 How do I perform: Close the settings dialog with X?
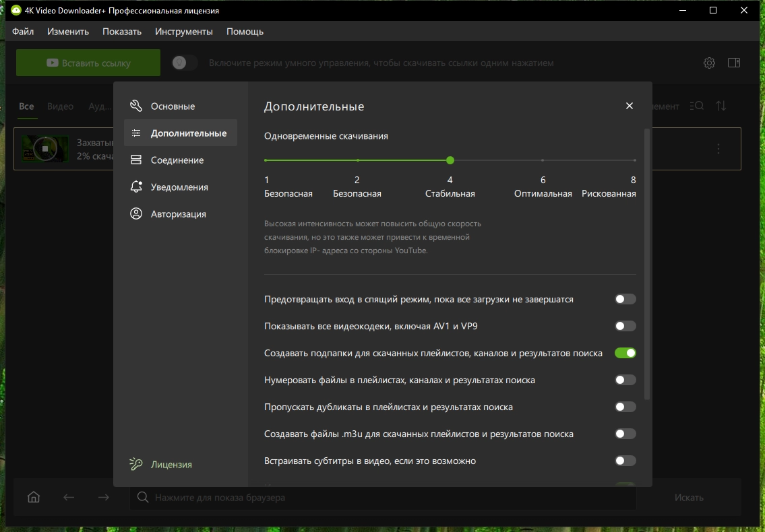tap(630, 106)
